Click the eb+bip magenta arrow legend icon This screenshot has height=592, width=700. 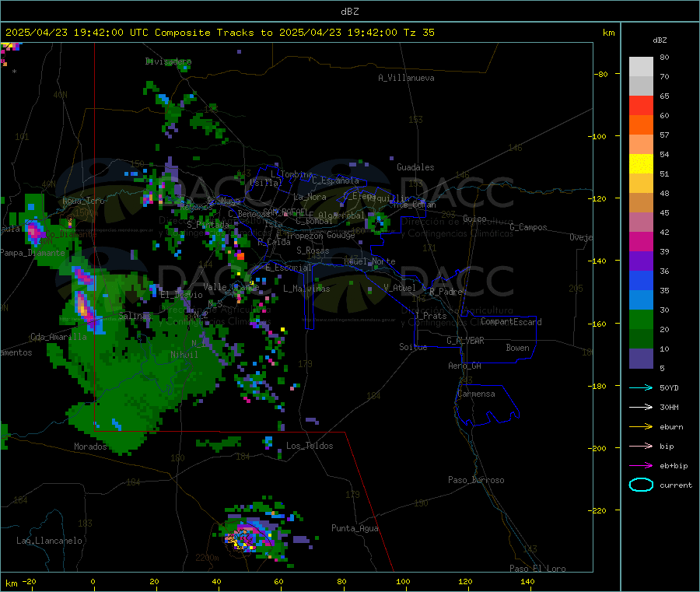(641, 466)
